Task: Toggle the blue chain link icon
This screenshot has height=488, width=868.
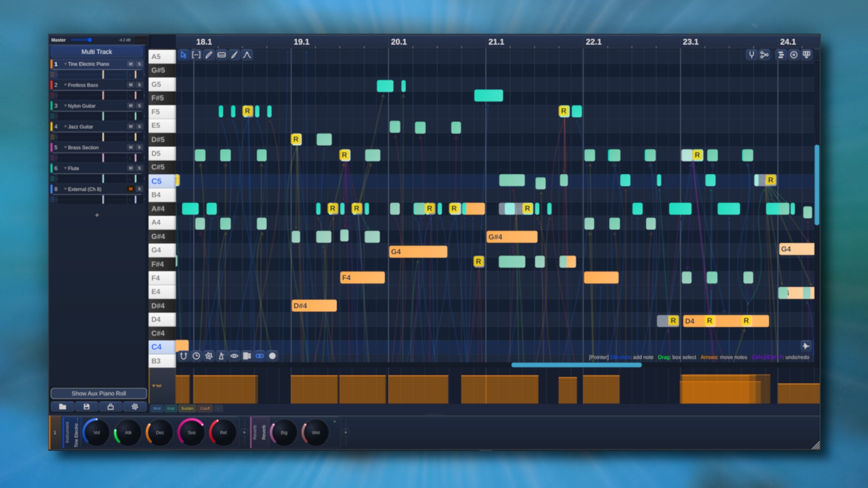Action: click(x=259, y=356)
